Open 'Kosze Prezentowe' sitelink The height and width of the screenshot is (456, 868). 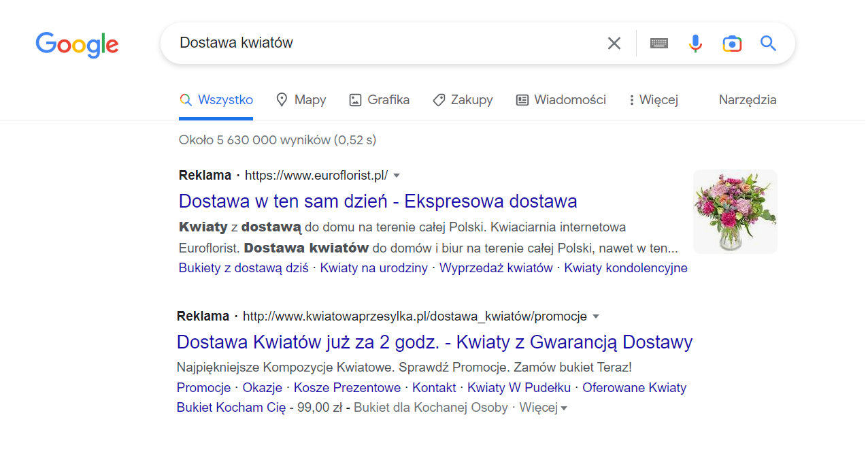[x=347, y=388]
